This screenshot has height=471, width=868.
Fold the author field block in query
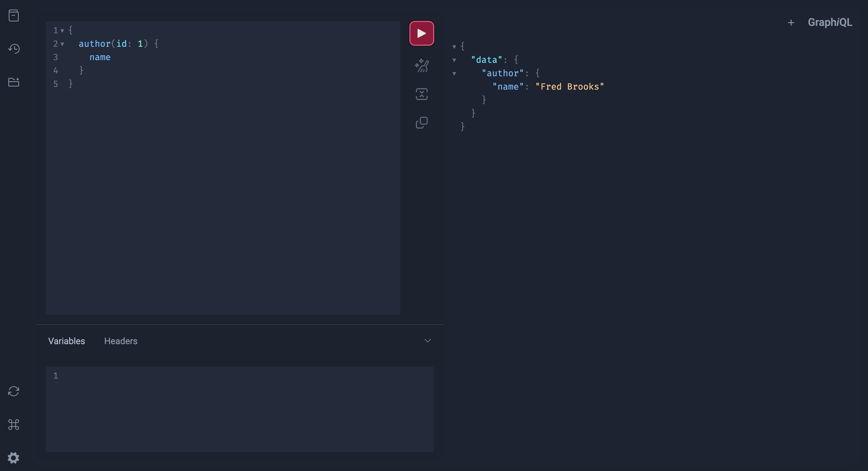pyautogui.click(x=62, y=44)
